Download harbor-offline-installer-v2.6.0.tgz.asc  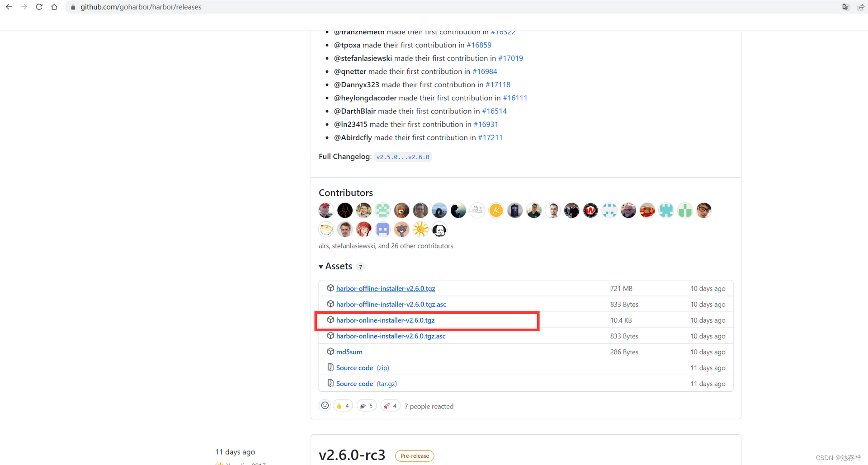click(x=391, y=305)
